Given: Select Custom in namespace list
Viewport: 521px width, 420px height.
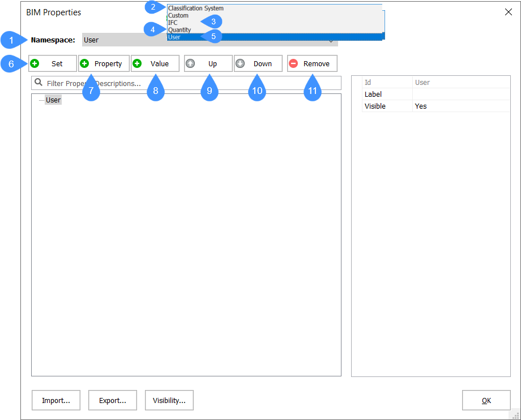Looking at the screenshot, I should click(178, 16).
